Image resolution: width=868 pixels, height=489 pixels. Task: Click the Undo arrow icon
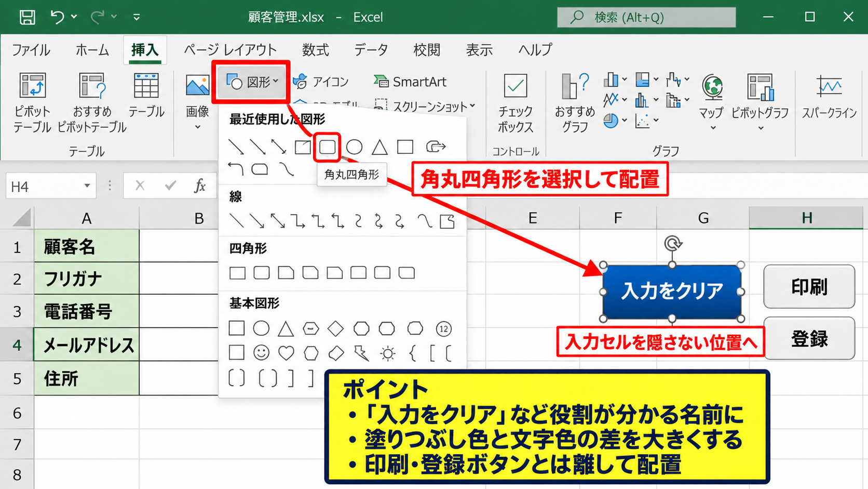[57, 17]
